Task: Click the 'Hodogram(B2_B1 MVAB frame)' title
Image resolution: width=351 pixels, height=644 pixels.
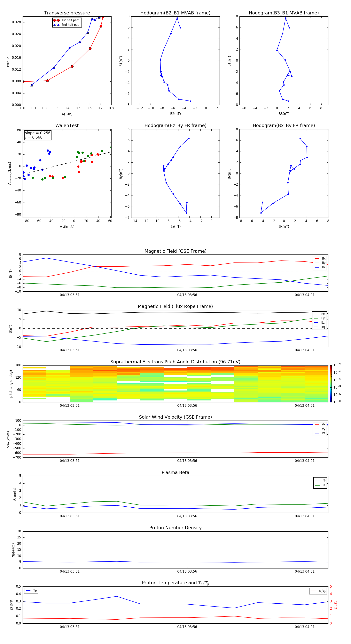Action: point(175,13)
